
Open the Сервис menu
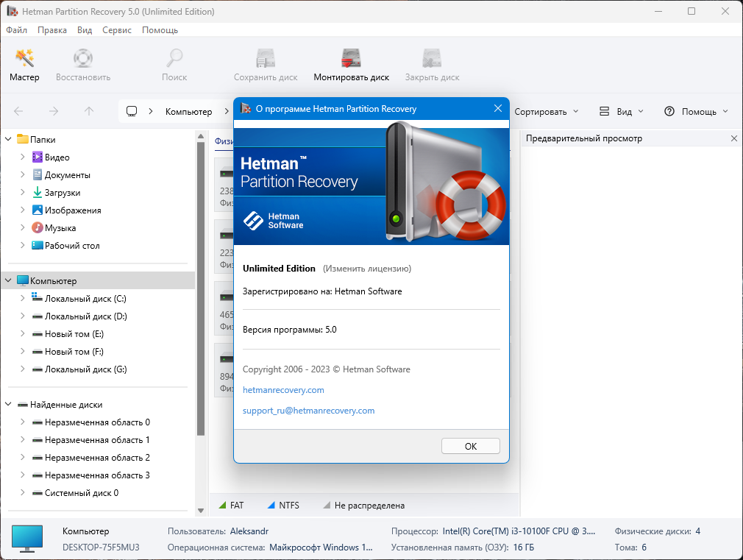(x=117, y=30)
